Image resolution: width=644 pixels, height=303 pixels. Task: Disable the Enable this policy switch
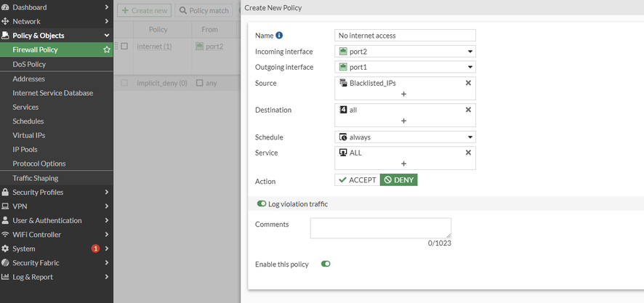[326, 264]
